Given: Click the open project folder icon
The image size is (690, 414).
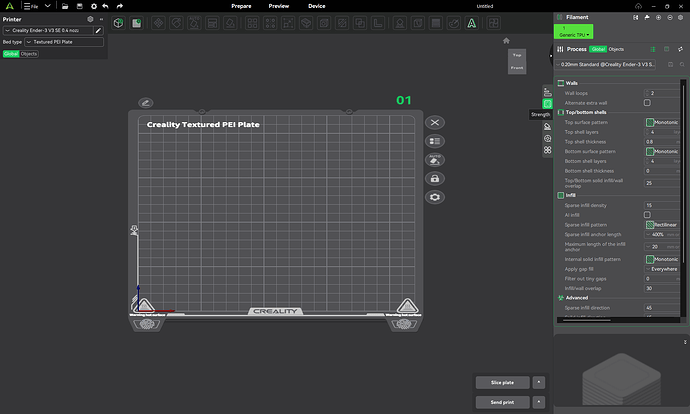Looking at the screenshot, I should pos(65,6).
